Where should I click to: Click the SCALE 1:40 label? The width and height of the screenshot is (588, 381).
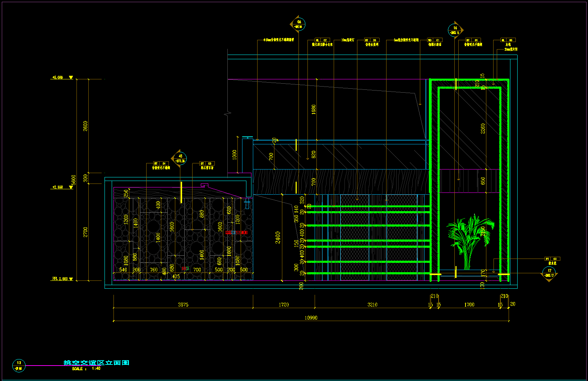86,368
